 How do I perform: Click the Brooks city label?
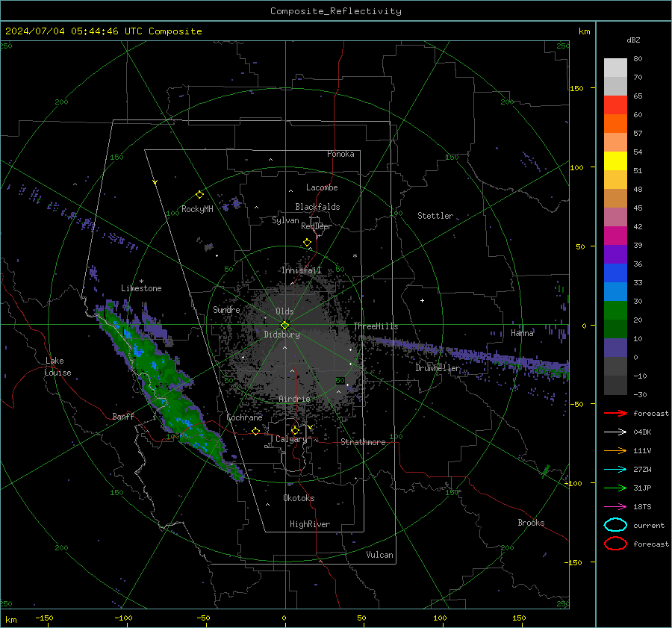pyautogui.click(x=531, y=523)
